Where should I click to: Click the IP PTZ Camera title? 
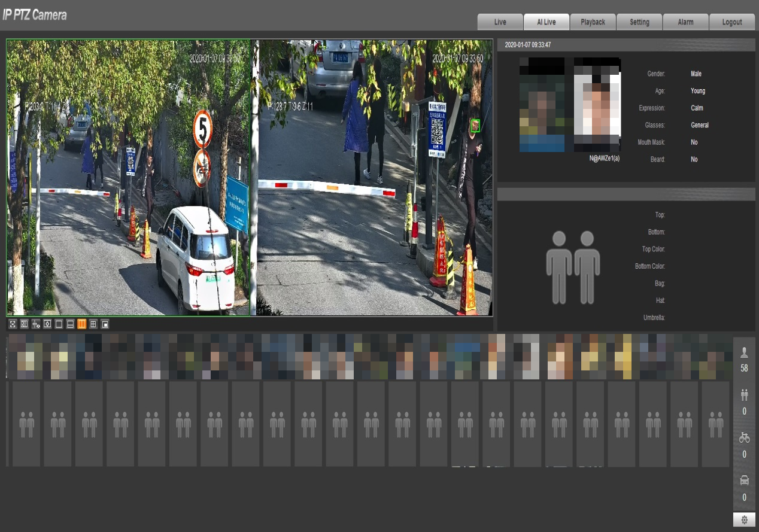[34, 15]
